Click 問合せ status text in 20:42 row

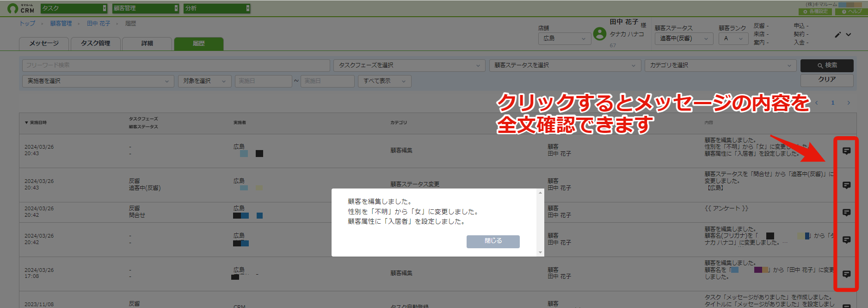[137, 215]
